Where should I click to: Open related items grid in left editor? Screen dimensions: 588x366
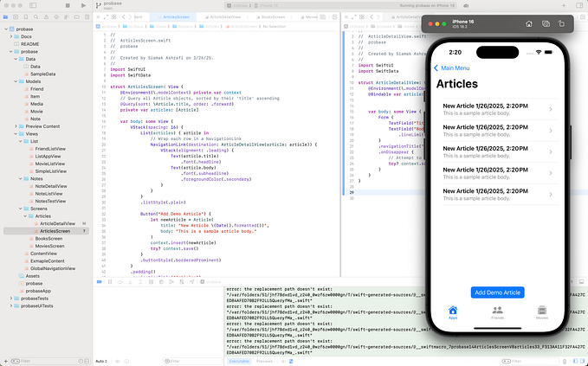click(x=113, y=16)
